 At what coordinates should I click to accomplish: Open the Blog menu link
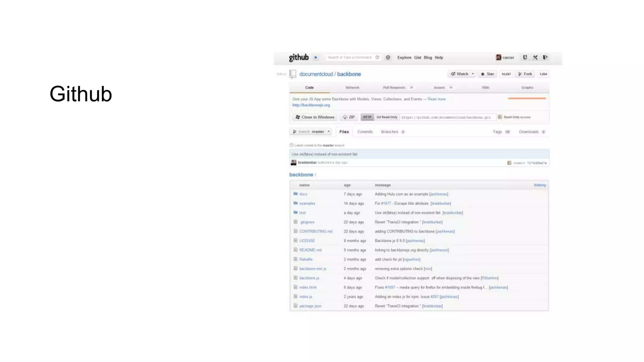pos(428,58)
